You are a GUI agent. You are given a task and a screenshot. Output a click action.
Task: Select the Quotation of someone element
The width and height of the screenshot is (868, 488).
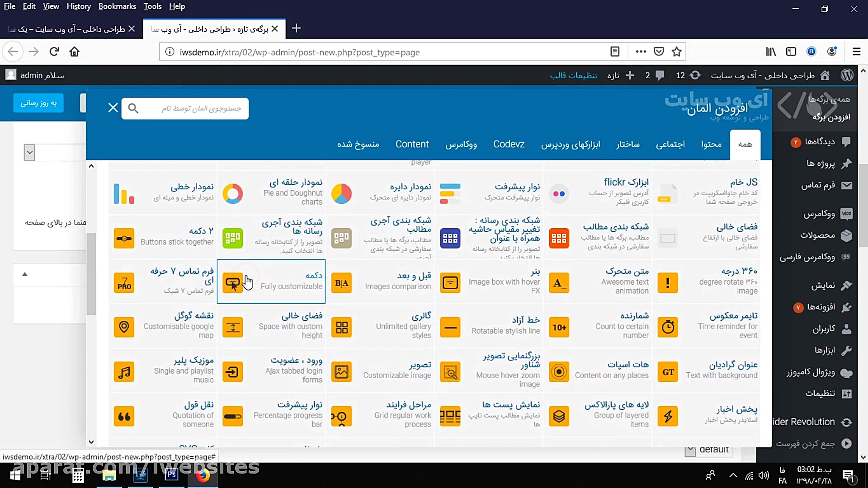click(x=163, y=415)
